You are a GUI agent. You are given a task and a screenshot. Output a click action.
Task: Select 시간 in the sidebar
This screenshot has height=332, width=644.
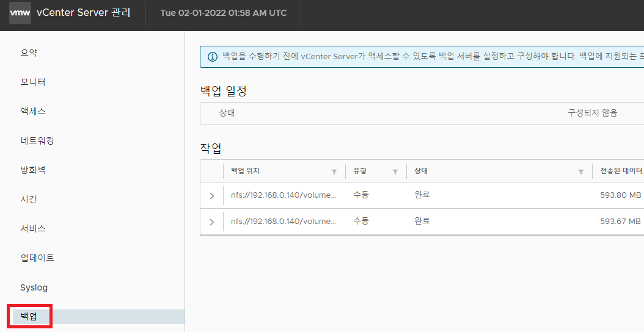tap(29, 199)
